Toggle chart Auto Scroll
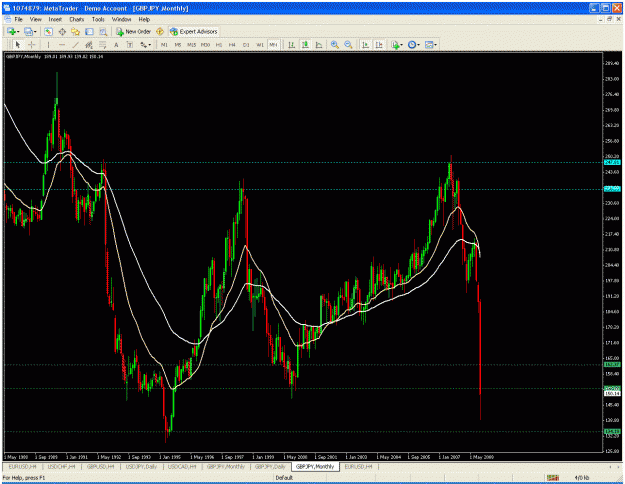Viewport: 625px width, 484px height. click(365, 45)
